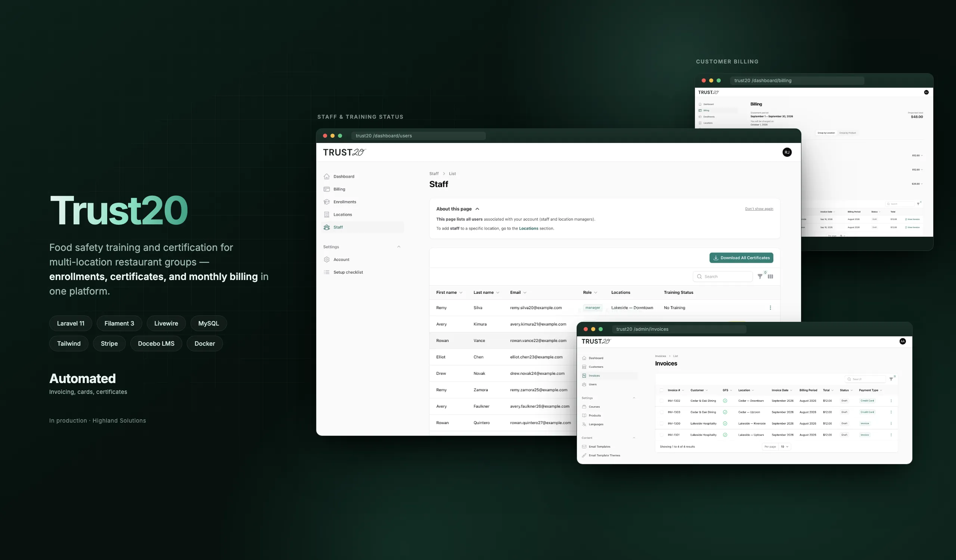
Task: Open row actions for invoice INV-1302
Action: (x=891, y=401)
